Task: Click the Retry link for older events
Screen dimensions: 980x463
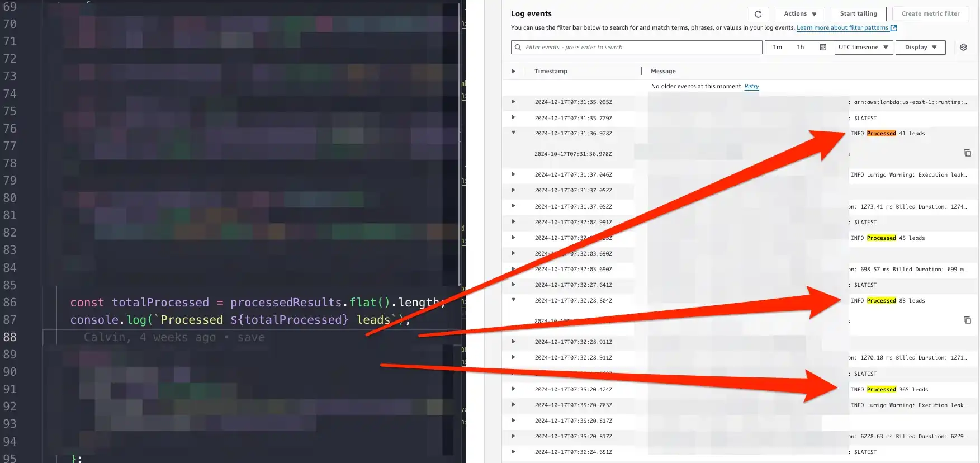Action: (x=751, y=87)
